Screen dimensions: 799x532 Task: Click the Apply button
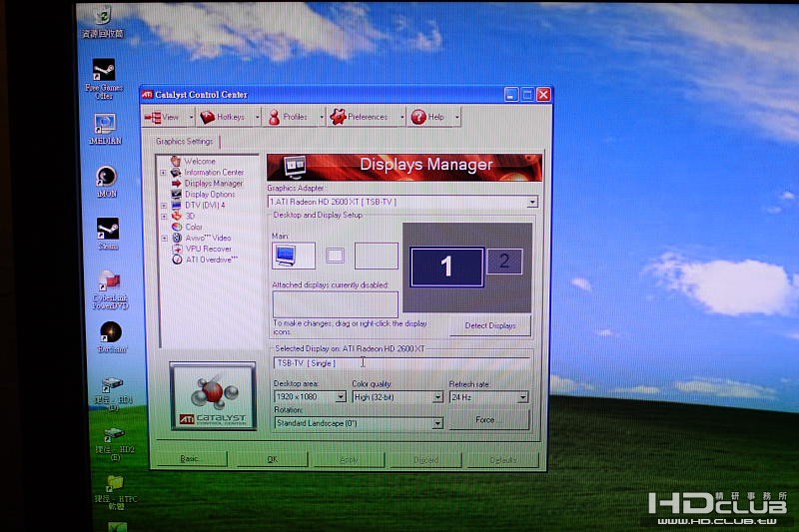coord(349,460)
